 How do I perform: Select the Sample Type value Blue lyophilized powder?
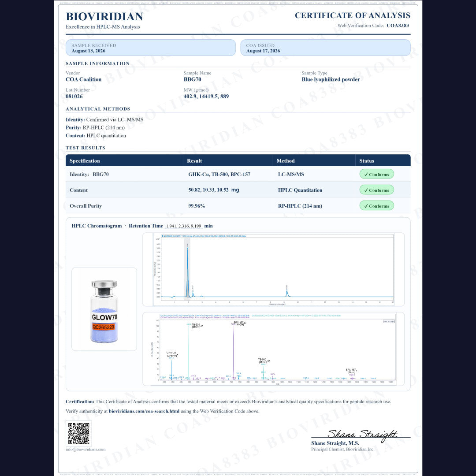click(x=331, y=79)
